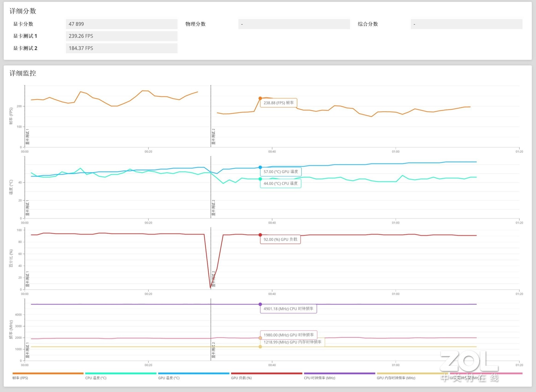Viewport: 536px width, 392px height.
Task: Click the blue GPU temperature data point marker
Action: pyautogui.click(x=260, y=167)
